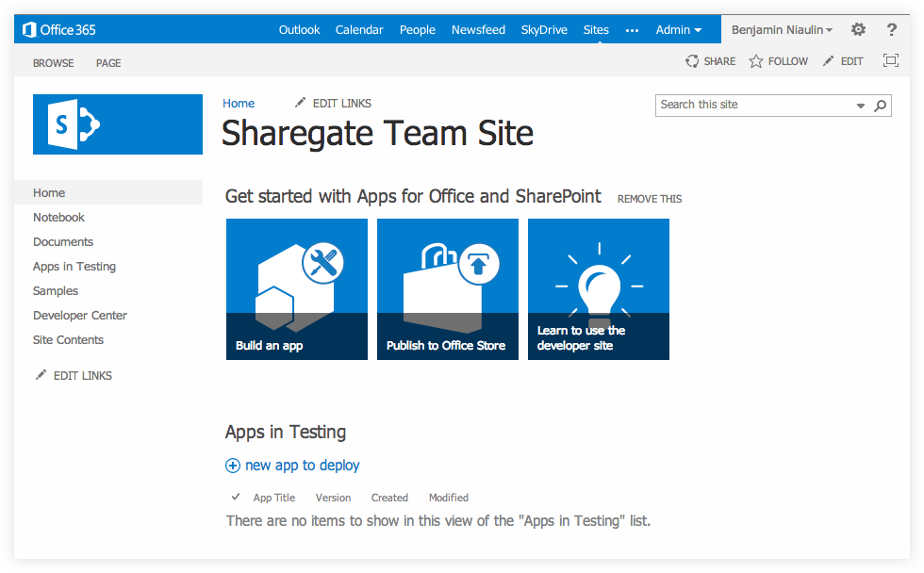Click the SharePoint site logo
Screen dimensions: 924x573
(118, 124)
